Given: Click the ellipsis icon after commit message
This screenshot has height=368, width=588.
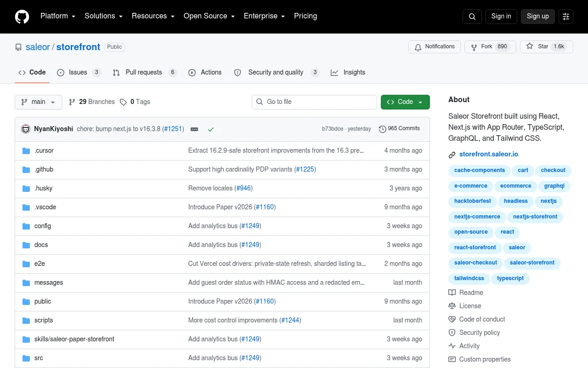Looking at the screenshot, I should click(x=194, y=129).
